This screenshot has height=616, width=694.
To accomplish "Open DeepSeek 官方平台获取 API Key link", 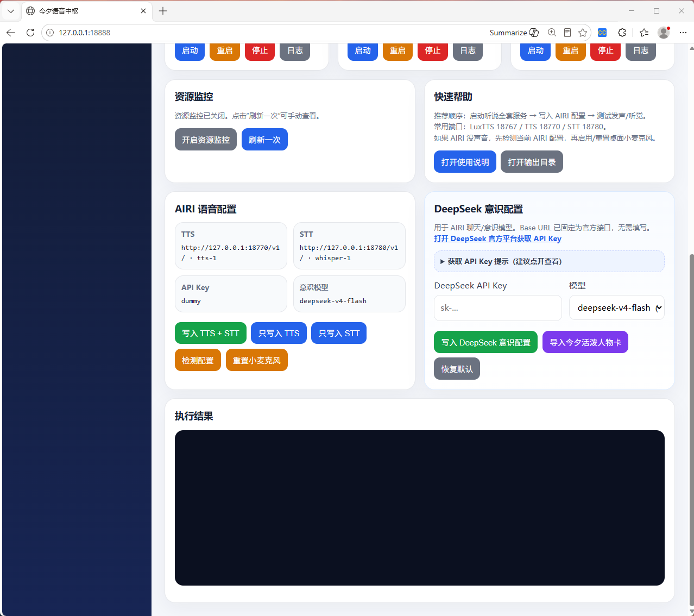I will pos(497,238).
